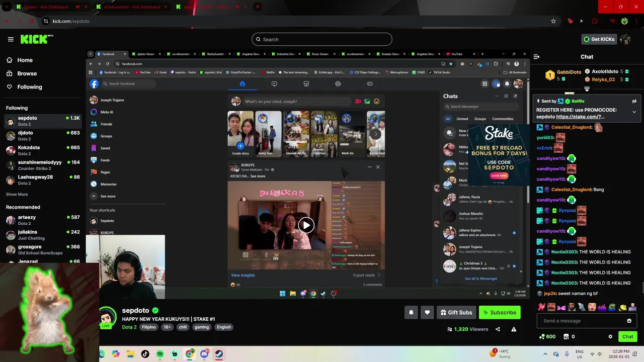Open Lashsegway28 channel in sidebar

pyautogui.click(x=43, y=180)
